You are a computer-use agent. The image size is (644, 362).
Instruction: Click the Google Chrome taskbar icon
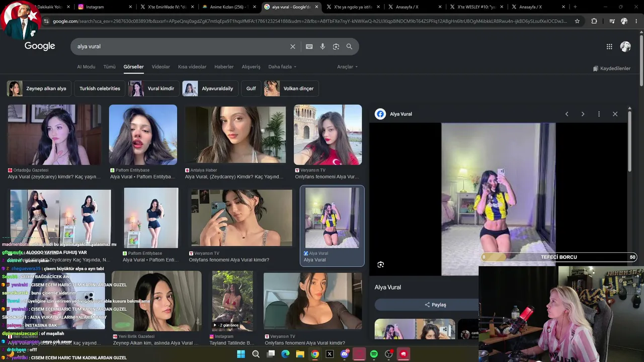click(315, 354)
